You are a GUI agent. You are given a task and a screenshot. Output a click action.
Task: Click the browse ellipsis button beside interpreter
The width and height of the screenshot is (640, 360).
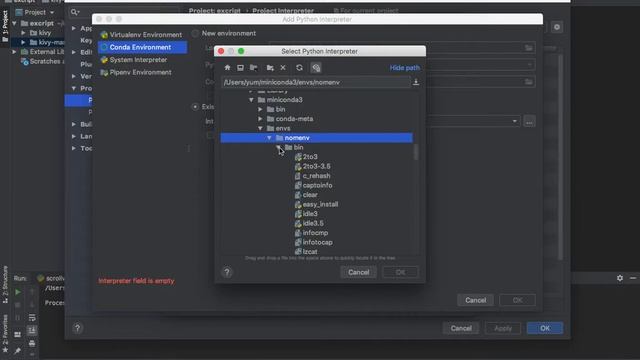point(529,122)
